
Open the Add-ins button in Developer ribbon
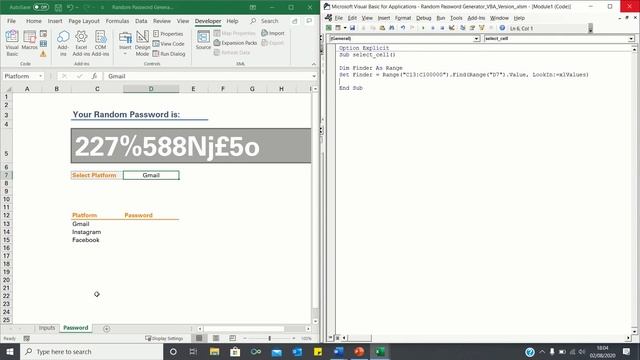click(x=63, y=43)
